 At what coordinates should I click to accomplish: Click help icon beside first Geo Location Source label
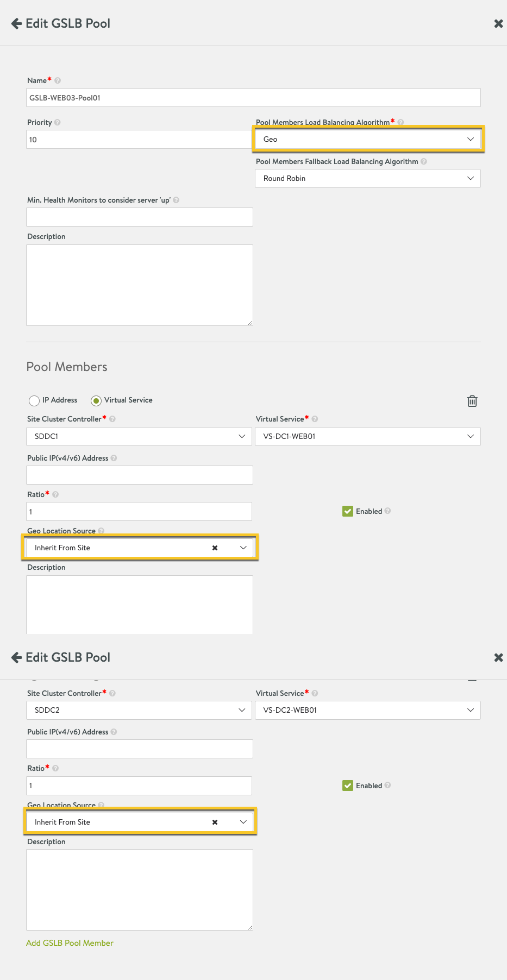[x=101, y=531]
